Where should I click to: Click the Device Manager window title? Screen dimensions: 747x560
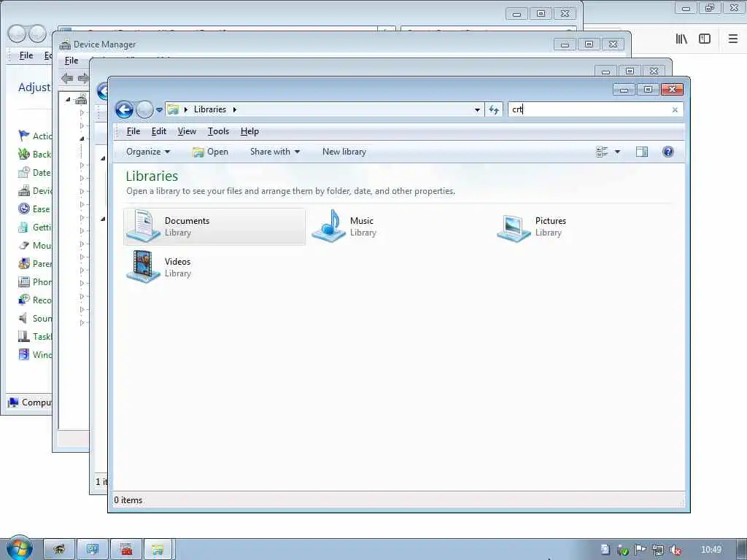[x=104, y=44]
